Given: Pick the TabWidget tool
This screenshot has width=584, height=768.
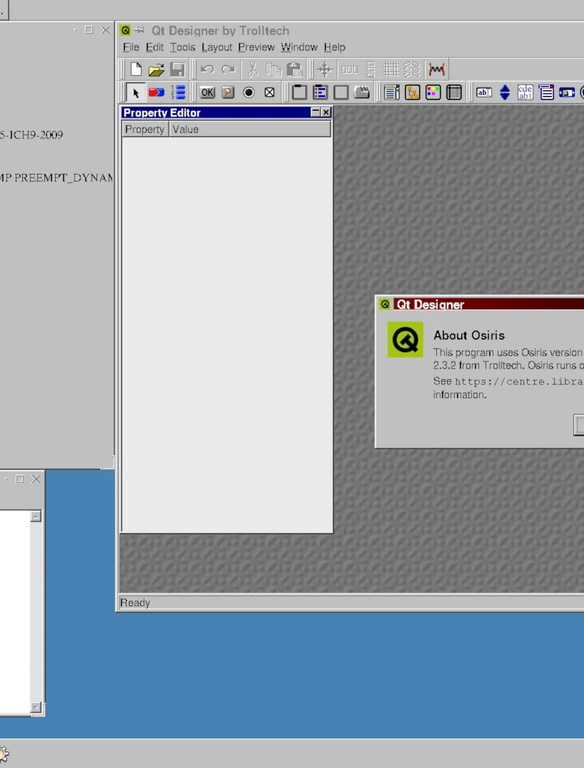Looking at the screenshot, I should (362, 93).
